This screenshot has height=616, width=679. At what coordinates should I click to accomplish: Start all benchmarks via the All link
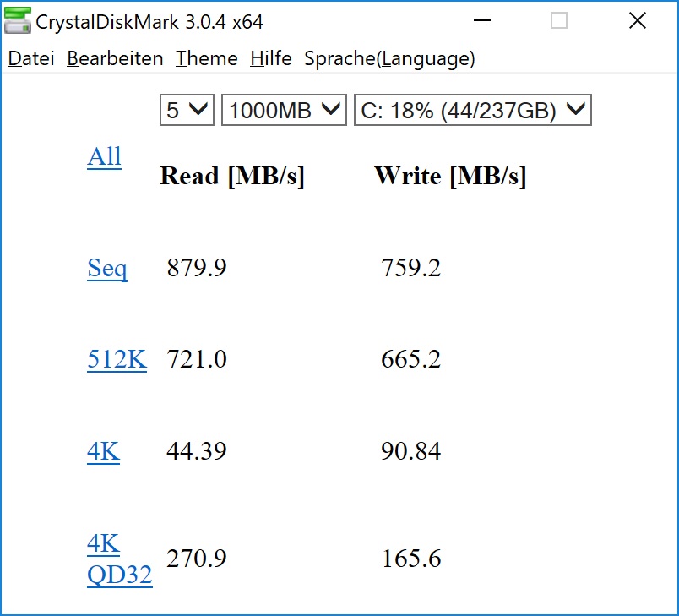[104, 156]
